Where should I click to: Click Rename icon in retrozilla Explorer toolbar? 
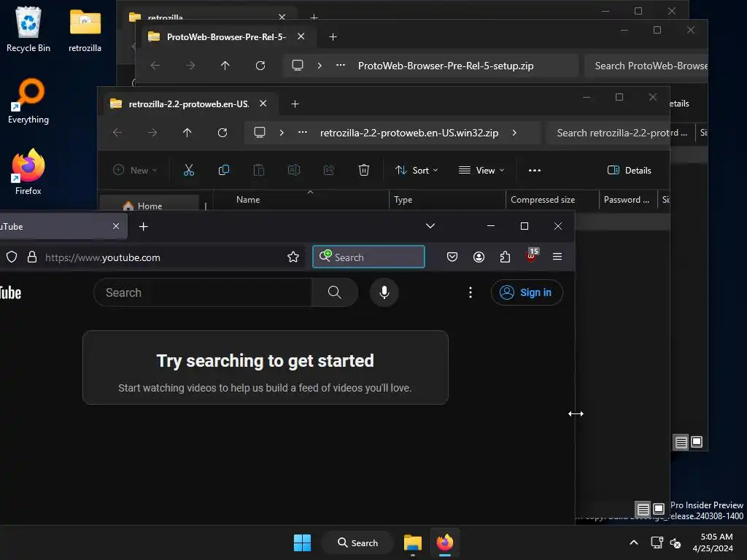294,170
